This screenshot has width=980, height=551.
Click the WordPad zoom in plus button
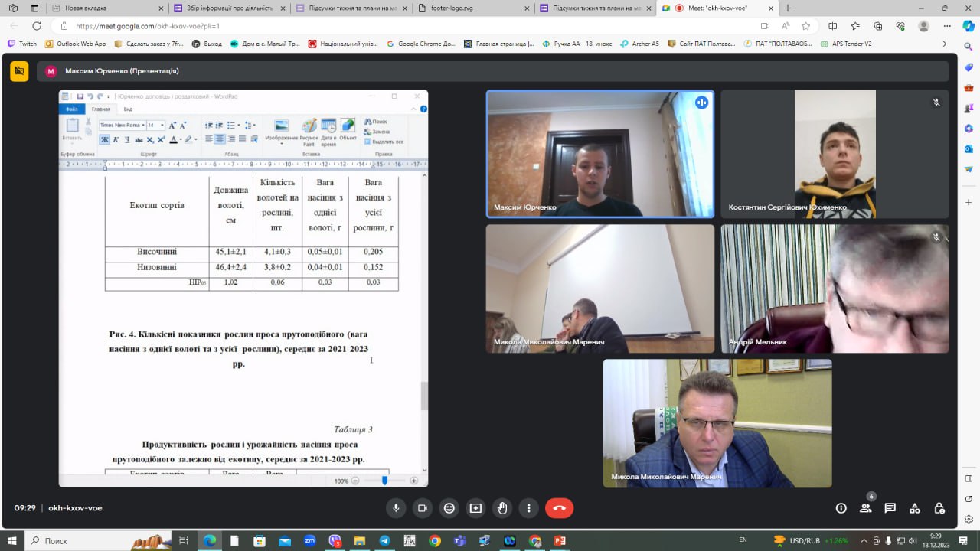pyautogui.click(x=414, y=481)
